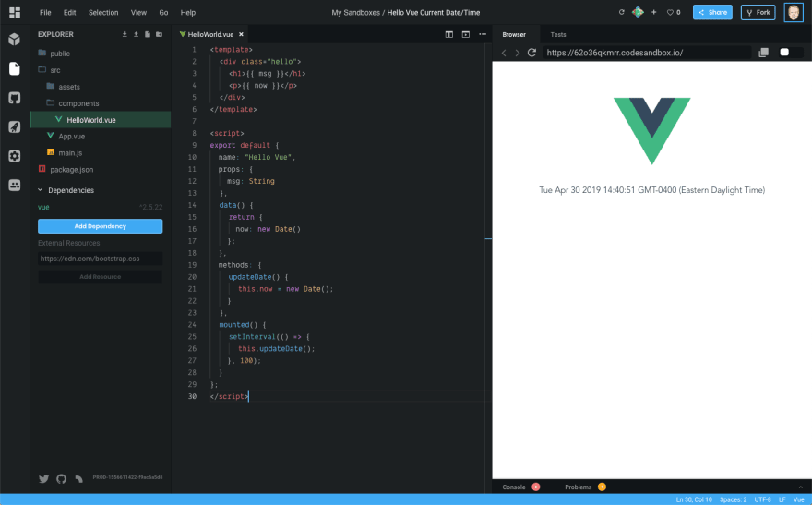Screen dimensions: 812x505
Task: Select the HelloWorld.vue editor tab
Action: point(210,35)
